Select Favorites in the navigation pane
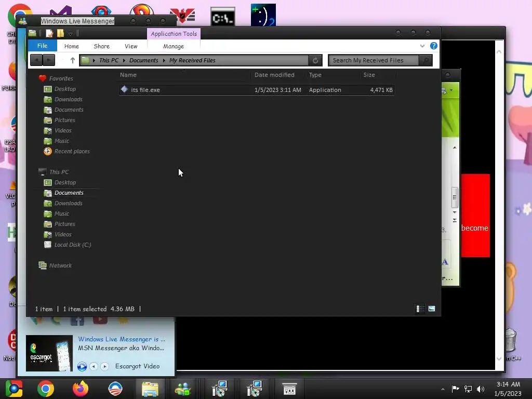Screen dimensions: 532x399 (x=61, y=78)
